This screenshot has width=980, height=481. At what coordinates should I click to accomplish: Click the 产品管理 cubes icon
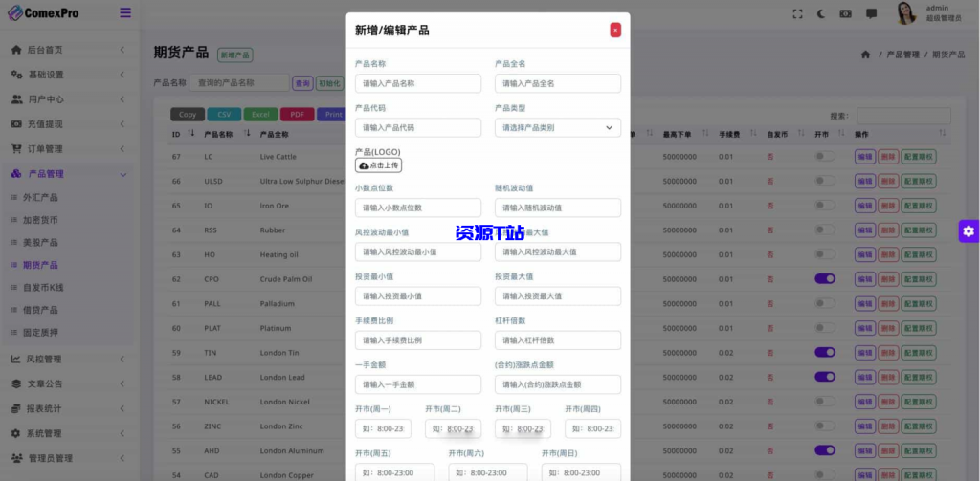[x=17, y=174]
